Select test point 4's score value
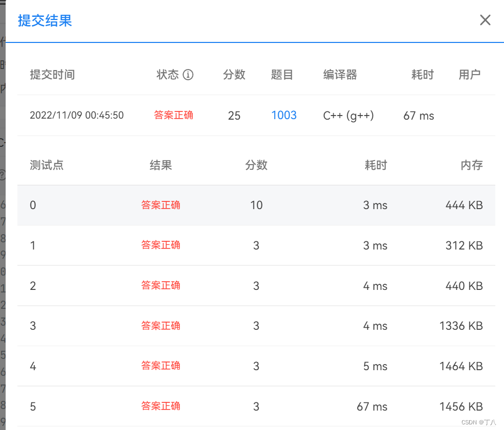This screenshot has height=430, width=504. click(x=256, y=366)
